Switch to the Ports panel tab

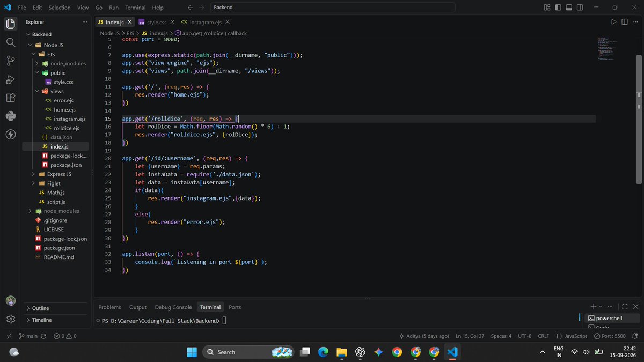[x=235, y=307]
